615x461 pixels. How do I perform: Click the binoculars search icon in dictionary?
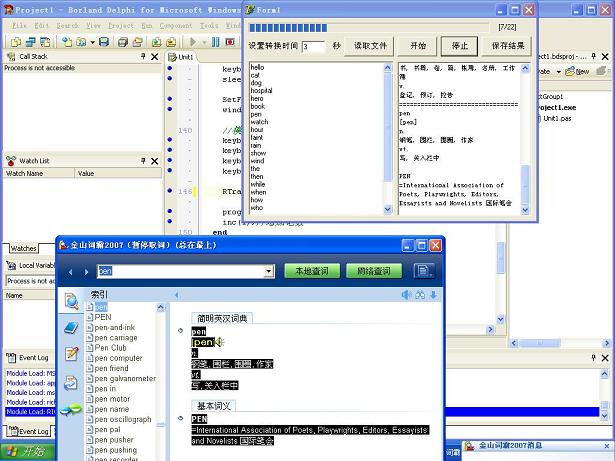tap(420, 295)
